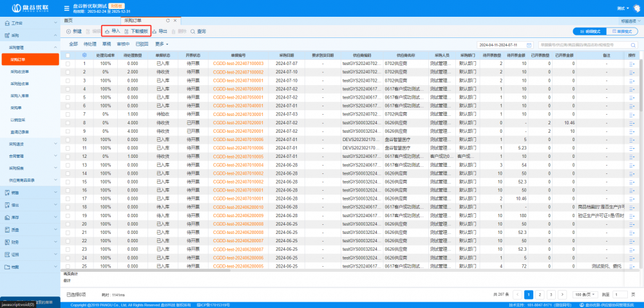Go to previous page arrow in pagination

518,294
